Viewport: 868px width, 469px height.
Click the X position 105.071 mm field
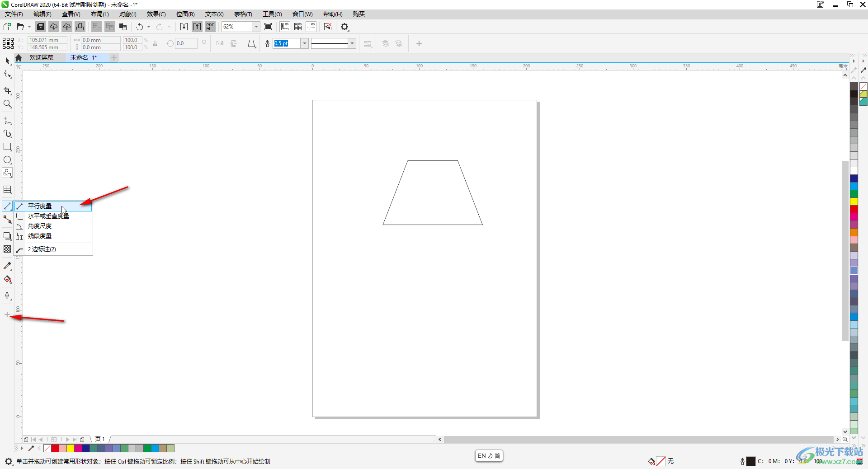point(47,40)
